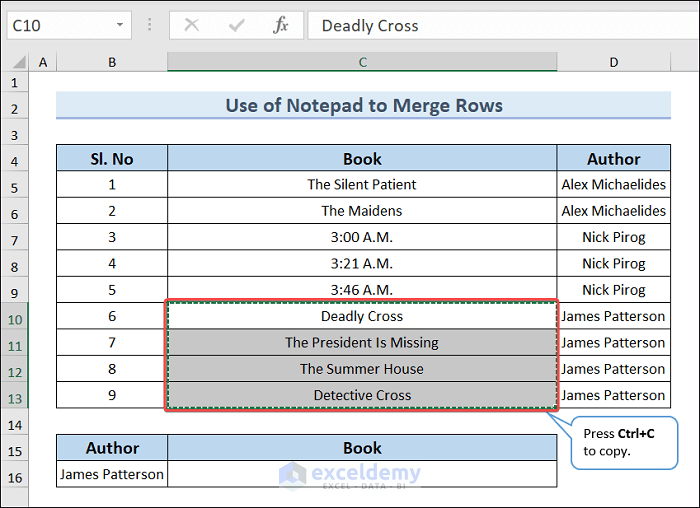Click the formula bar options dots handle

(x=150, y=25)
